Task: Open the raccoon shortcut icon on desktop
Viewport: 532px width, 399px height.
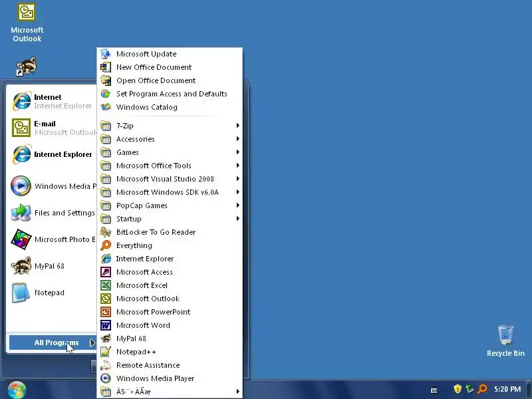Action: coord(27,66)
